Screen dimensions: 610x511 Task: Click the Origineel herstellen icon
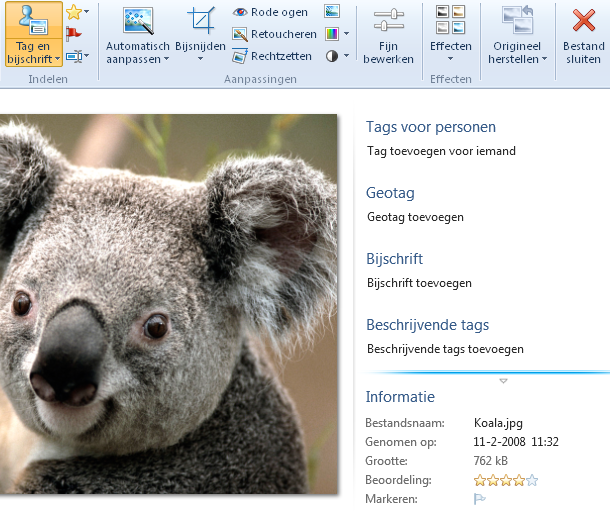click(517, 20)
